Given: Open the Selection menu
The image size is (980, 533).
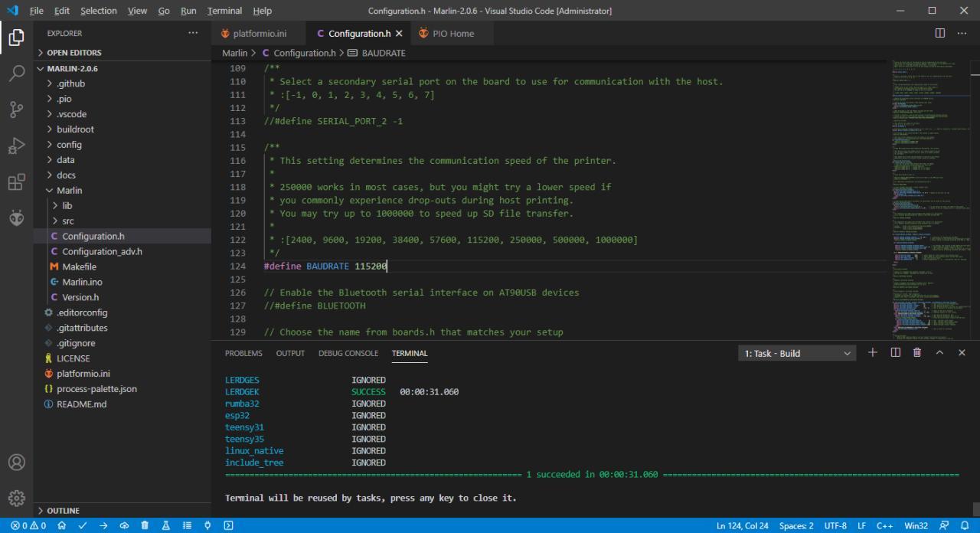Looking at the screenshot, I should click(x=98, y=11).
